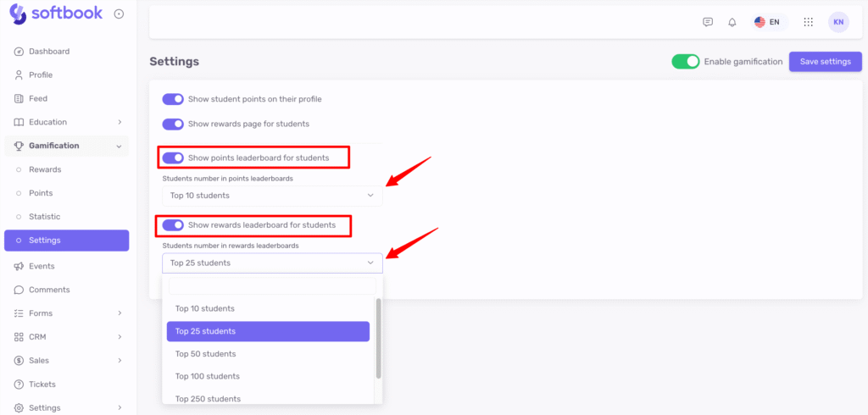Open the points leaderboard students number dropdown

[x=272, y=196]
